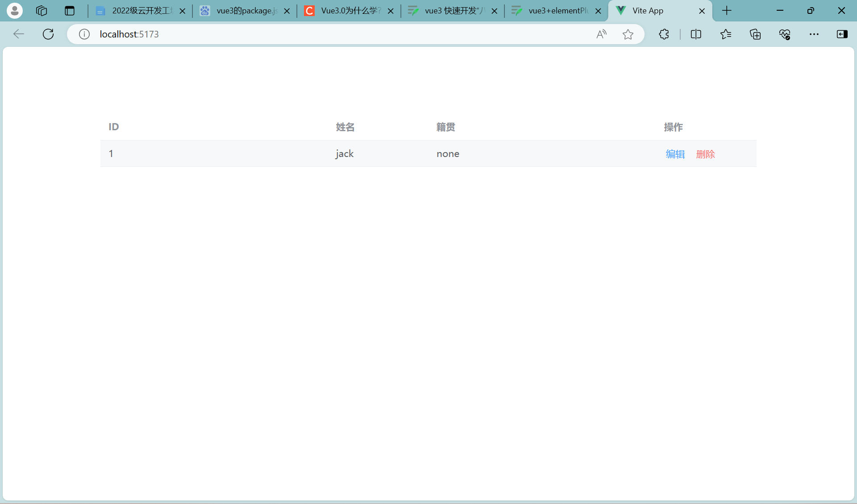Click the back navigation arrow
857x504 pixels.
tap(19, 34)
